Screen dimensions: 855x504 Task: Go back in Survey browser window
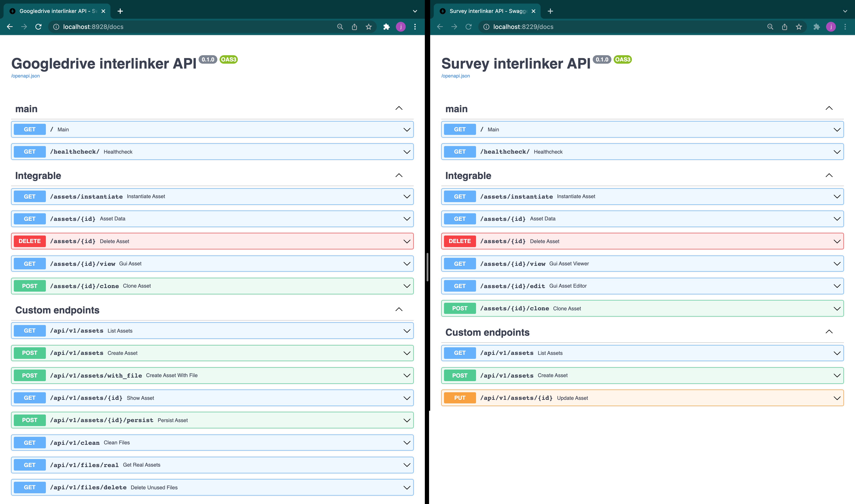440,27
